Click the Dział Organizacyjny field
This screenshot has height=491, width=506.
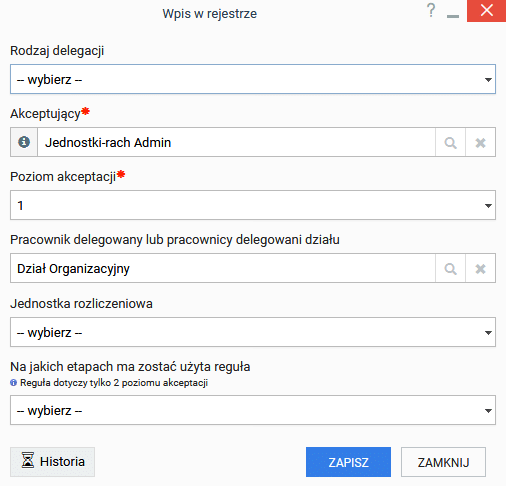pos(223,268)
